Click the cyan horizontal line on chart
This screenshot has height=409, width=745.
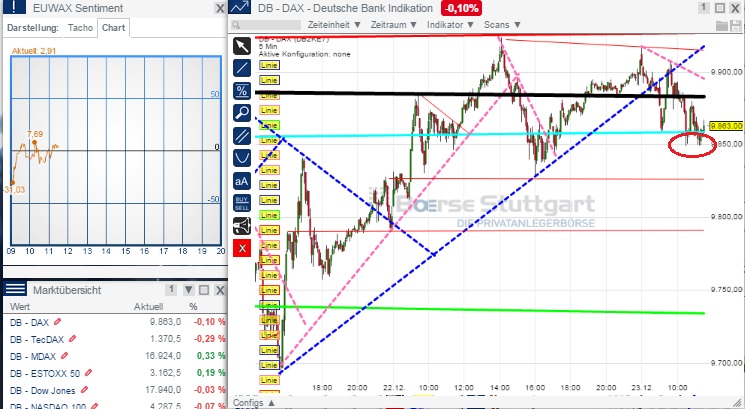click(480, 134)
